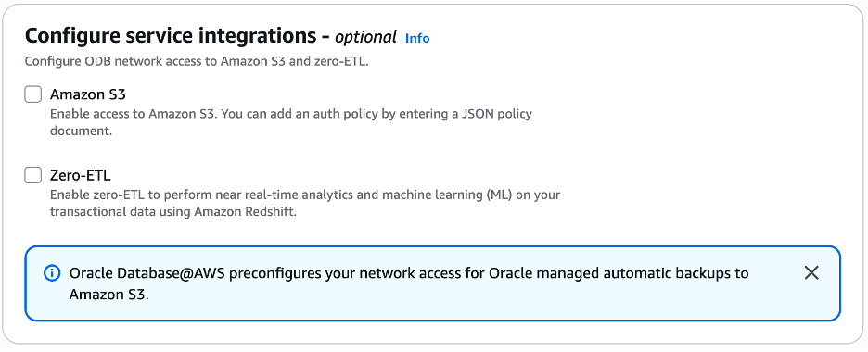Tick the Zero-ETL checkbox
This screenshot has height=352, width=868.
pyautogui.click(x=33, y=176)
